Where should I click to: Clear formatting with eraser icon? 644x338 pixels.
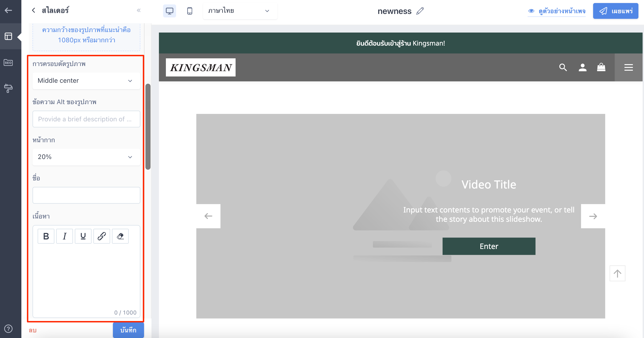tap(120, 236)
